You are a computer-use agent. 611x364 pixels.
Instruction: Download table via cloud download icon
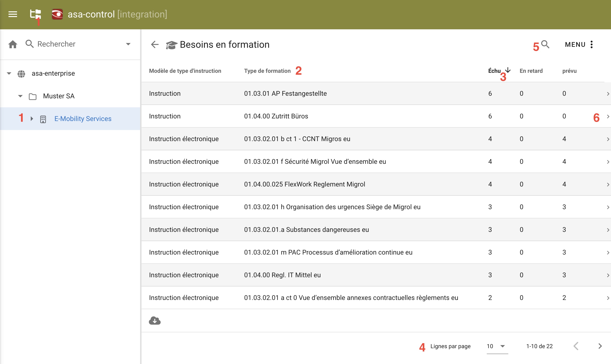pos(155,321)
